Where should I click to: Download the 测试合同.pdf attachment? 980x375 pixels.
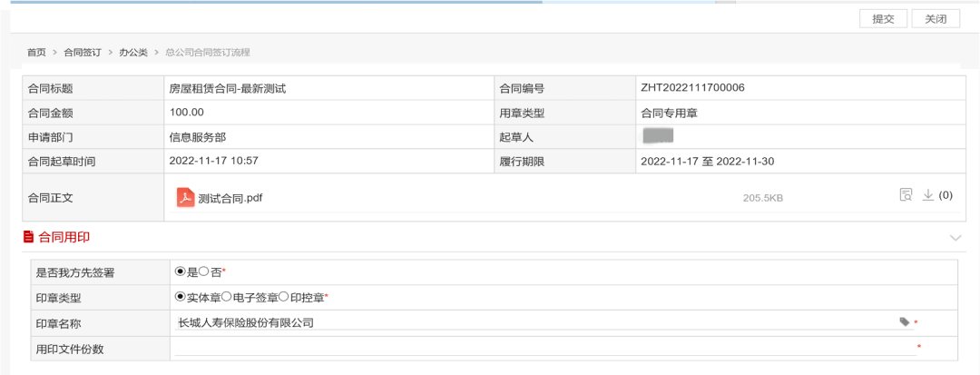pyautogui.click(x=927, y=195)
